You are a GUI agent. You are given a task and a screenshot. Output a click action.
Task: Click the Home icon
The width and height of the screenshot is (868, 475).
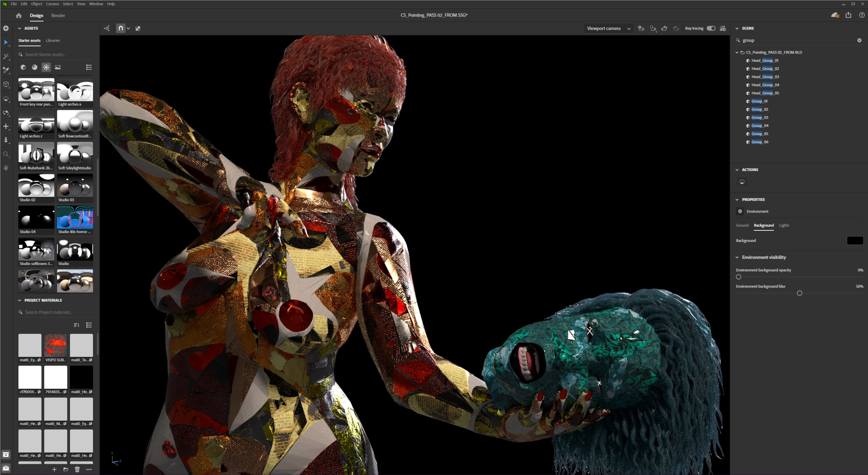[x=19, y=16]
